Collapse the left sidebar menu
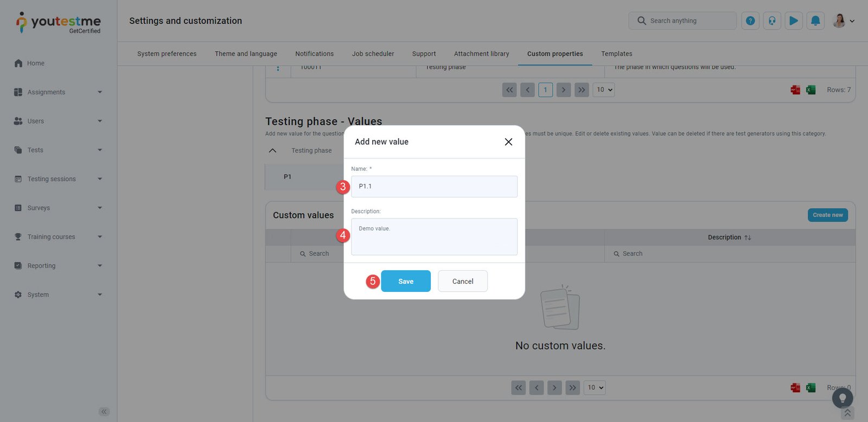Screen dimensions: 868x422 (104, 412)
